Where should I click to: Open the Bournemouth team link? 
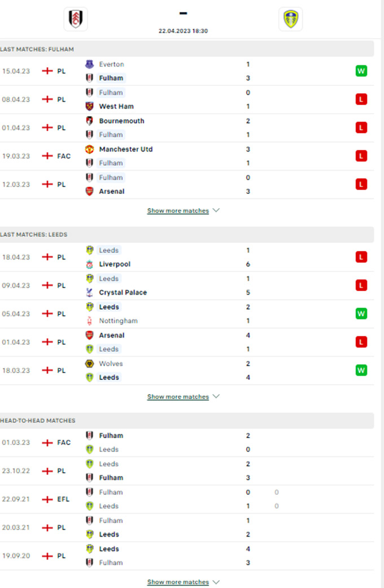(121, 121)
